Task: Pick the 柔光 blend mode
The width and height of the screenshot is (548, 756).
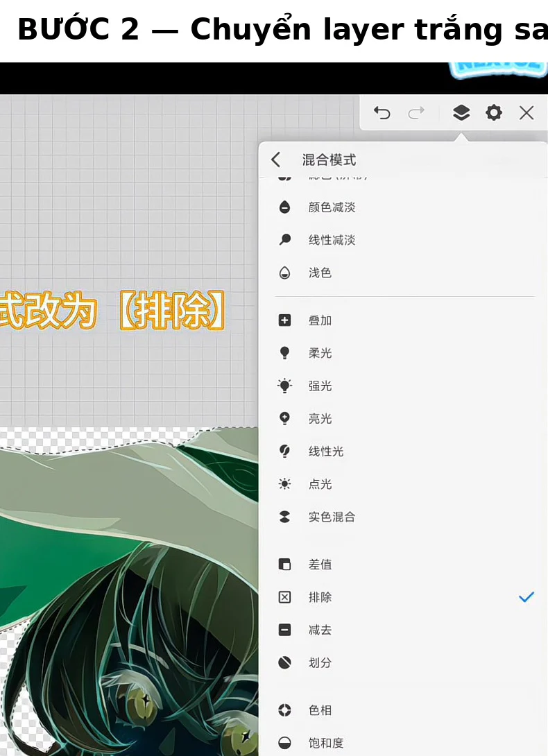Action: (x=320, y=353)
